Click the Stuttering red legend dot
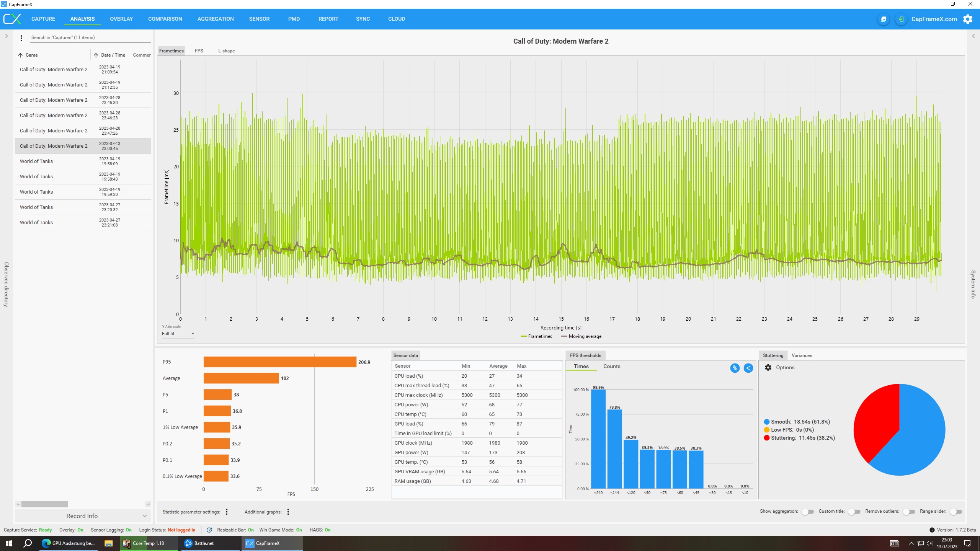 tap(767, 438)
